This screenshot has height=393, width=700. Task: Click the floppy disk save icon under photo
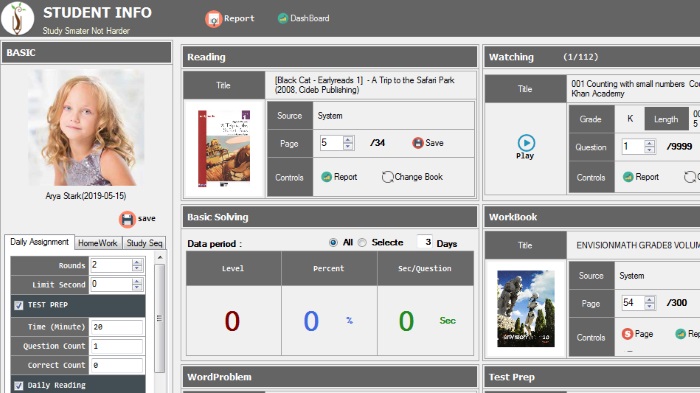pyautogui.click(x=127, y=219)
